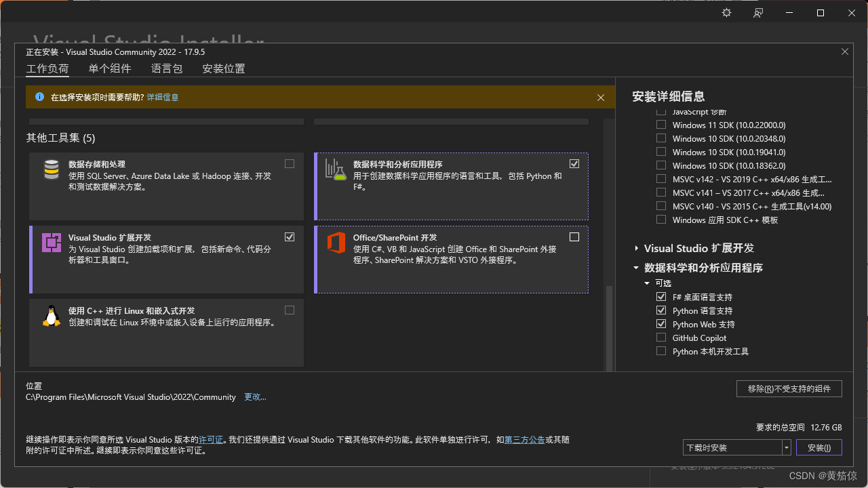Enable Python 本机开发工具 option

click(661, 351)
